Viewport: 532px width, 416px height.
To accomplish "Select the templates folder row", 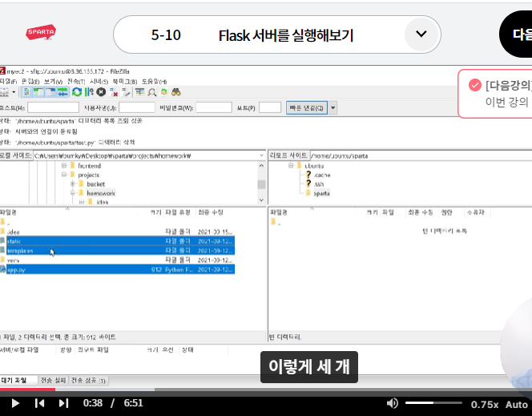I will click(x=117, y=250).
